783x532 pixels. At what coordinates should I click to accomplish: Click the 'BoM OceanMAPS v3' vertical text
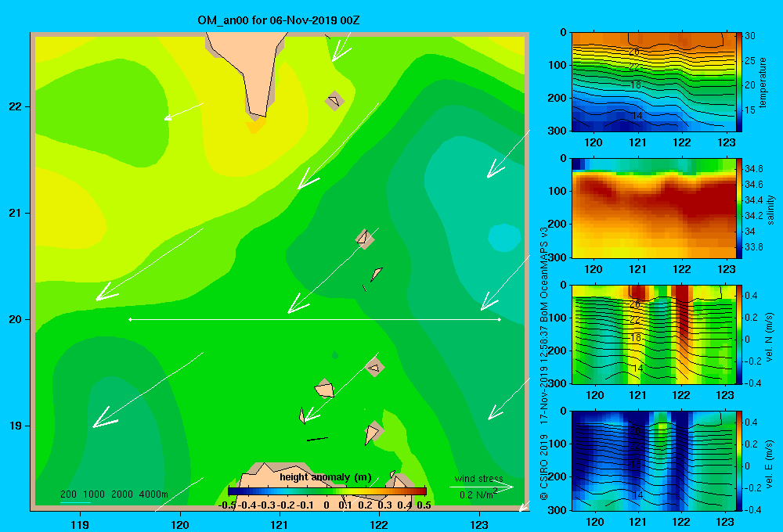coord(544,274)
